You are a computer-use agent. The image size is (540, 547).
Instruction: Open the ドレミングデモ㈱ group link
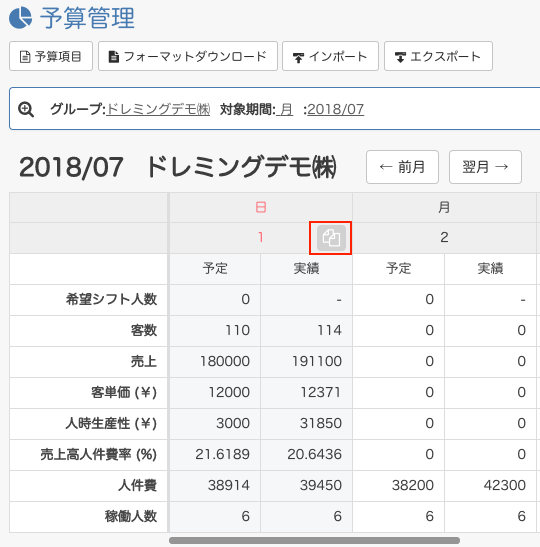(x=158, y=109)
